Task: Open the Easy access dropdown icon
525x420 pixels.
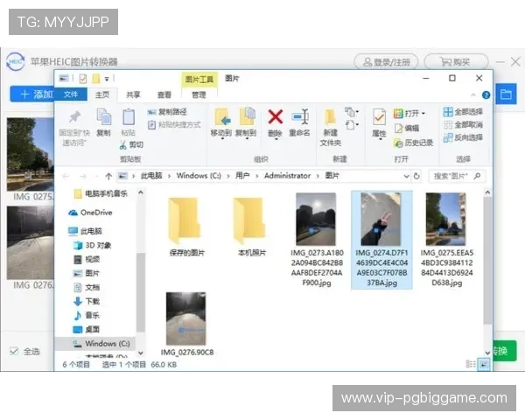Action: tap(352, 125)
